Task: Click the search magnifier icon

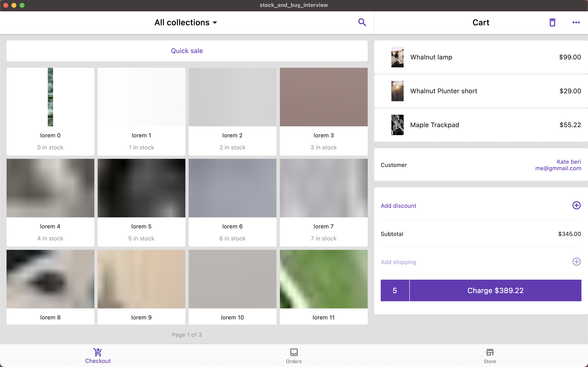Action: pyautogui.click(x=362, y=22)
